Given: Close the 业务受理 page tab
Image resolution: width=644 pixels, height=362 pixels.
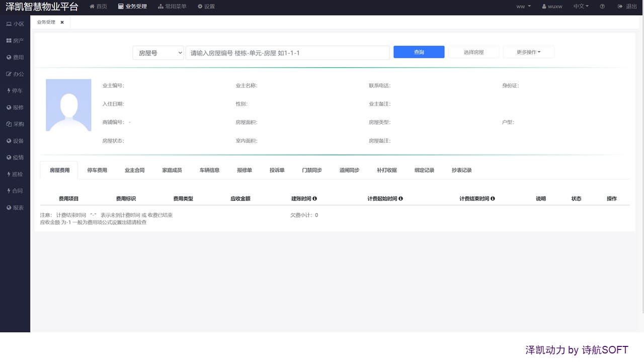Looking at the screenshot, I should [62, 23].
